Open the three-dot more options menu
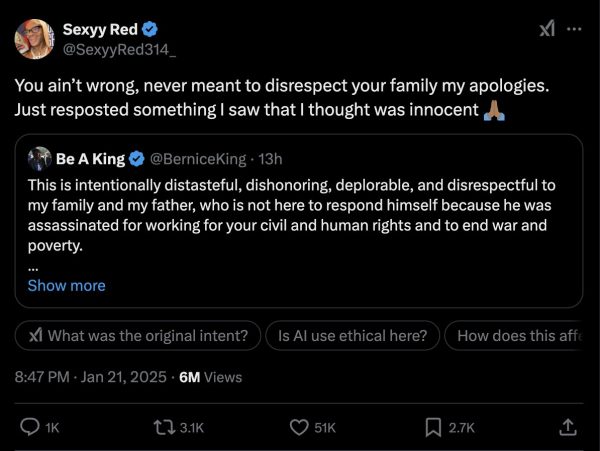 [x=574, y=29]
